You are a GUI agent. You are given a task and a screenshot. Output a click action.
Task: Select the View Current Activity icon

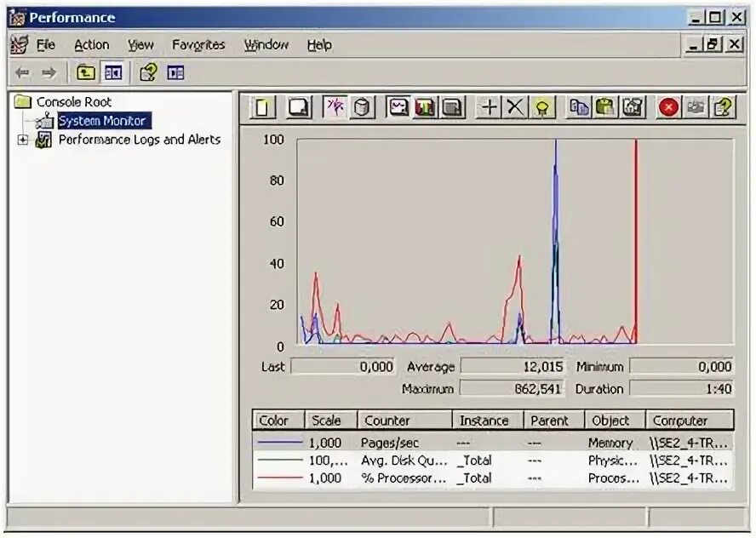pyautogui.click(x=335, y=107)
